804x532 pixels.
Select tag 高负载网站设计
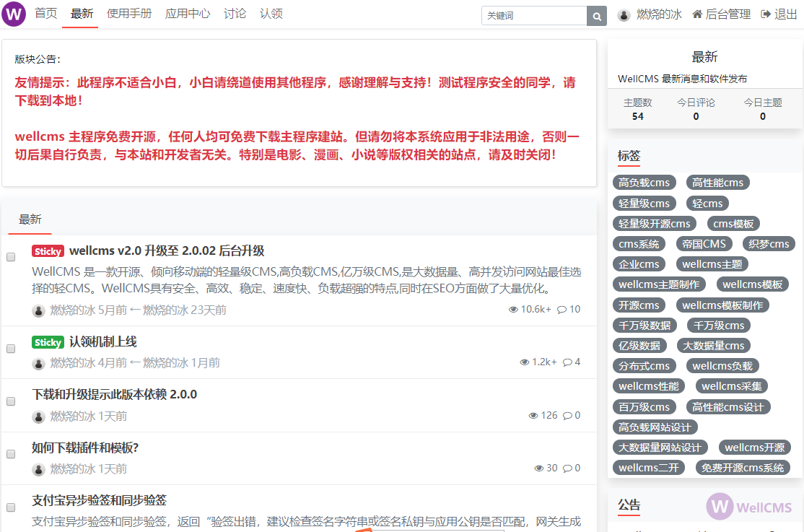coord(655,427)
